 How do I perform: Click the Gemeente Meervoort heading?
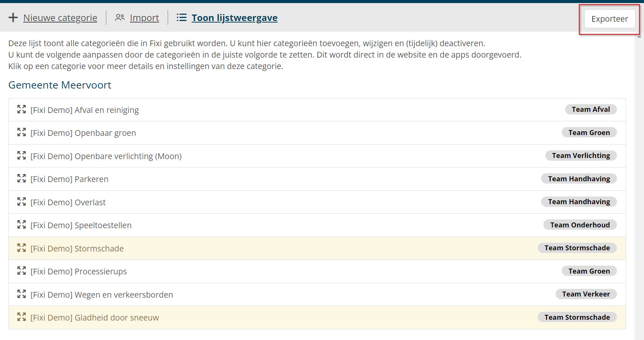tap(60, 85)
